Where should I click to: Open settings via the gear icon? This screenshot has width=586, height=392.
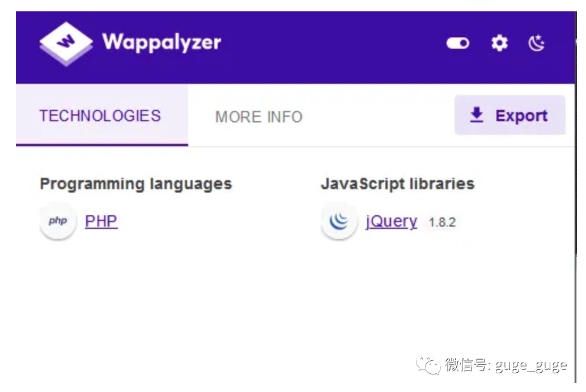point(499,44)
